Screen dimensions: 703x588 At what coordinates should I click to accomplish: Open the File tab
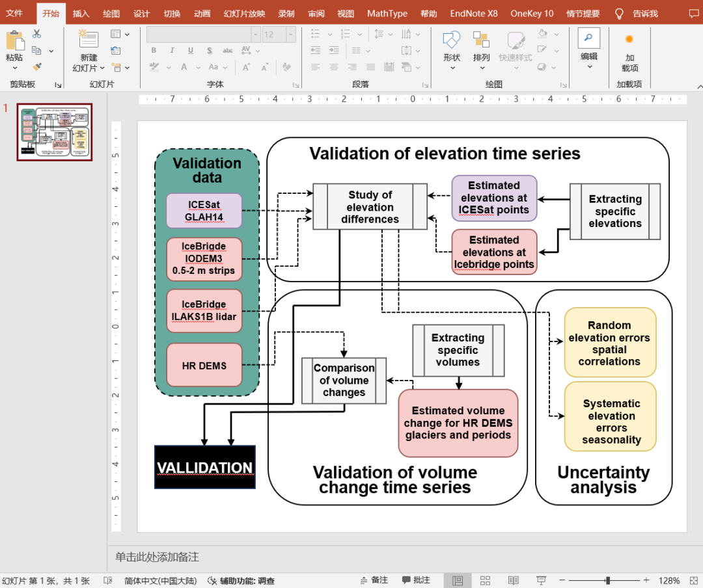(x=15, y=13)
